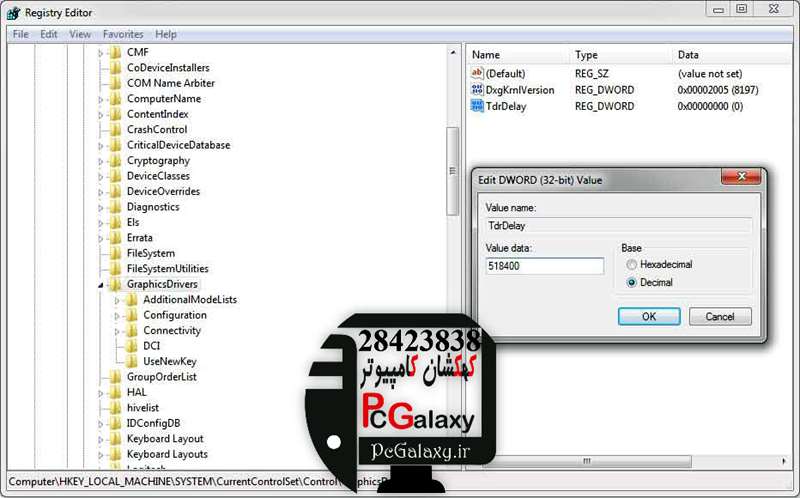Click the Configuration folder icon

tap(132, 315)
